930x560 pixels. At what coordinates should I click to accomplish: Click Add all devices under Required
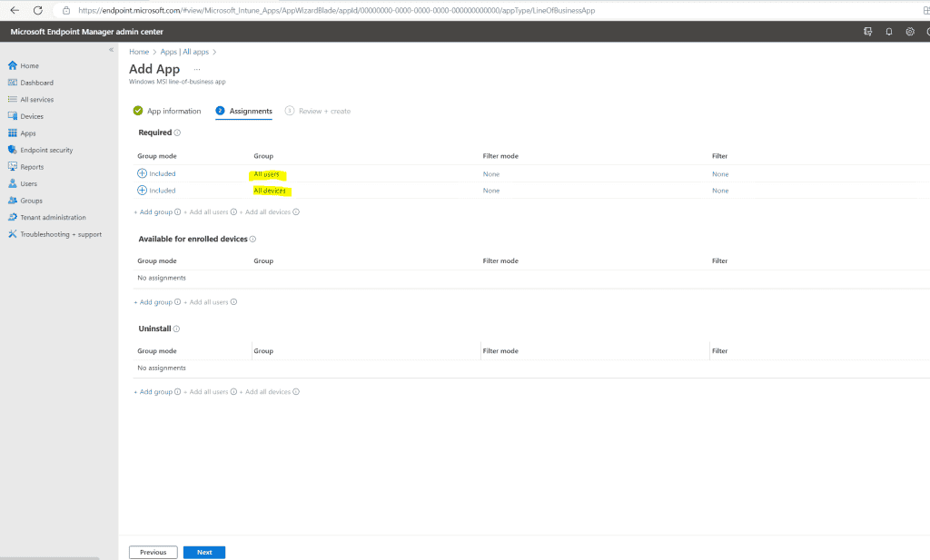pyautogui.click(x=267, y=211)
